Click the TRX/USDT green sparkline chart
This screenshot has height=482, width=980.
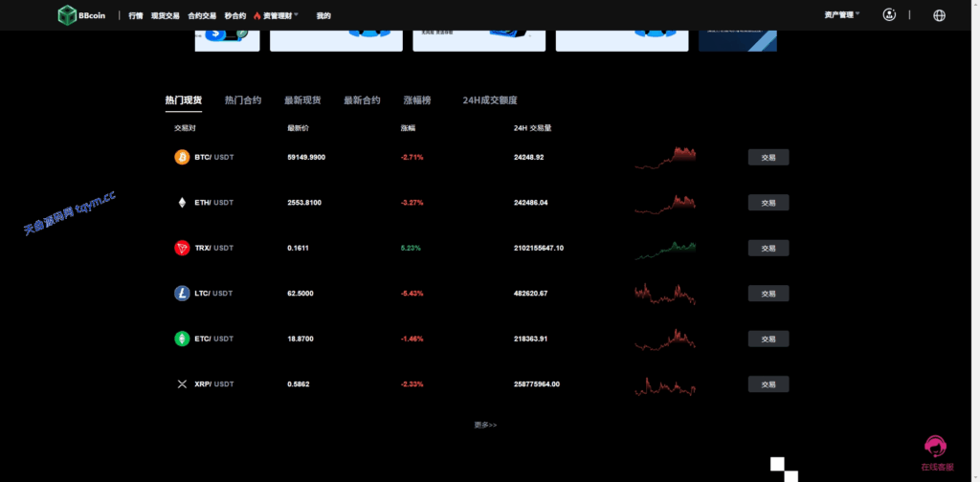pyautogui.click(x=665, y=250)
